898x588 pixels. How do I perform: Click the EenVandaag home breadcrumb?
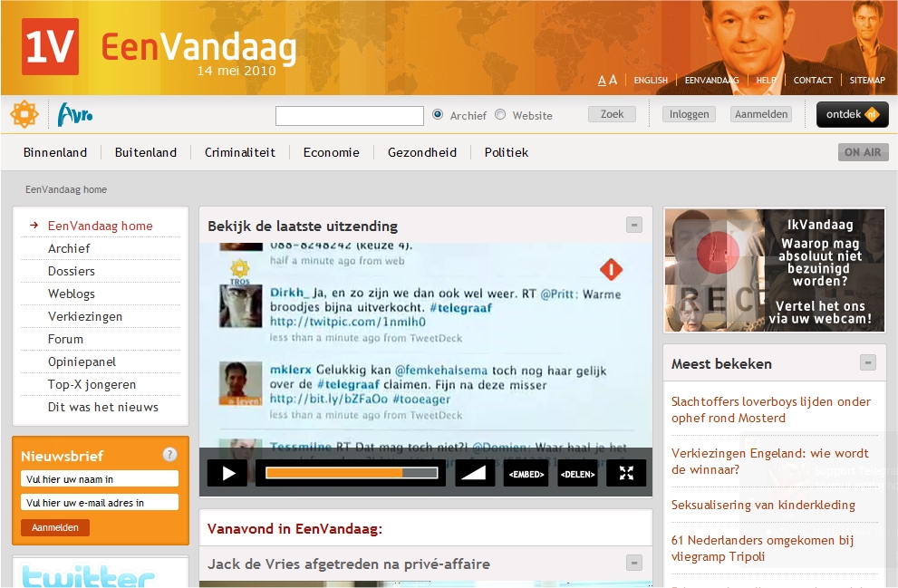66,189
